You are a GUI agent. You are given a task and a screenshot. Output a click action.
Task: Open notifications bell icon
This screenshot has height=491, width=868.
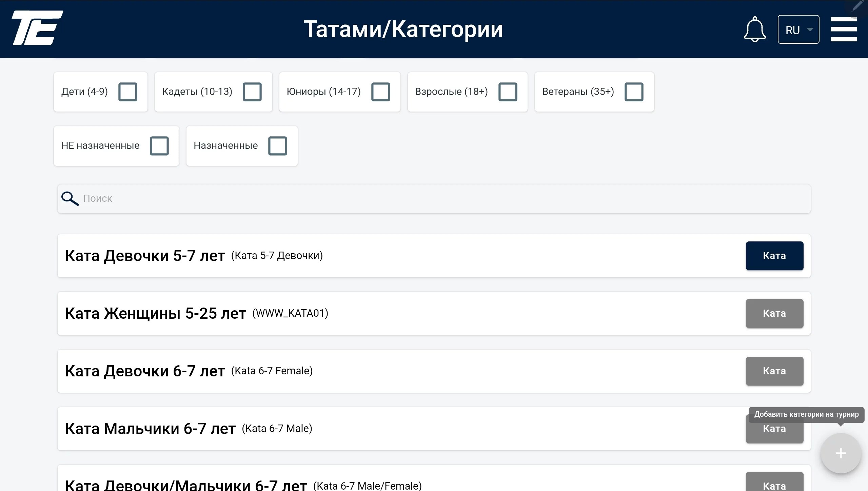click(x=754, y=29)
